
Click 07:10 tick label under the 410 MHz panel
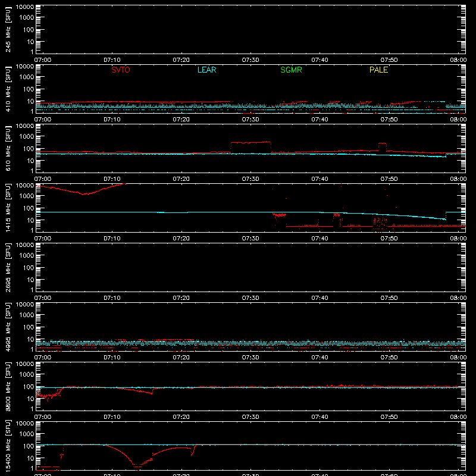[x=112, y=120]
